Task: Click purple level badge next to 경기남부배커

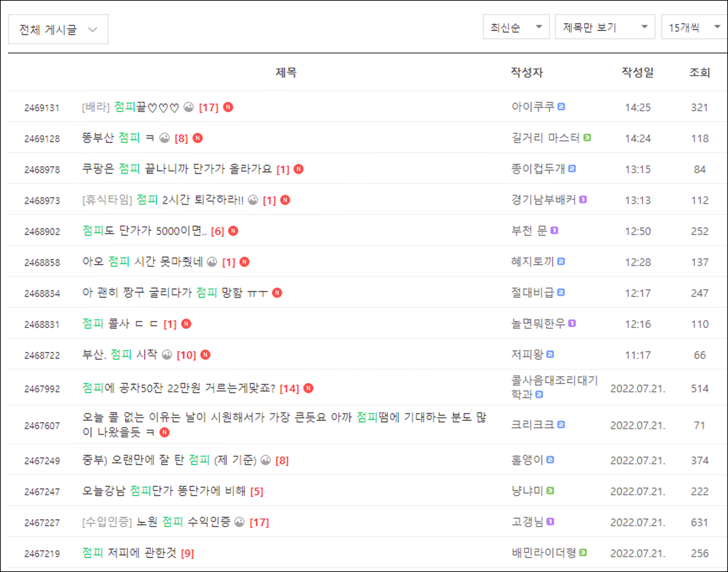Action: click(x=583, y=200)
